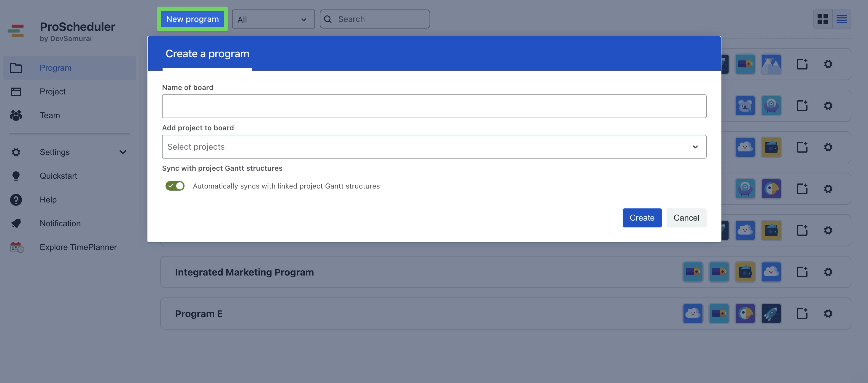Select the Create a program tab
868x383 pixels.
pyautogui.click(x=207, y=54)
